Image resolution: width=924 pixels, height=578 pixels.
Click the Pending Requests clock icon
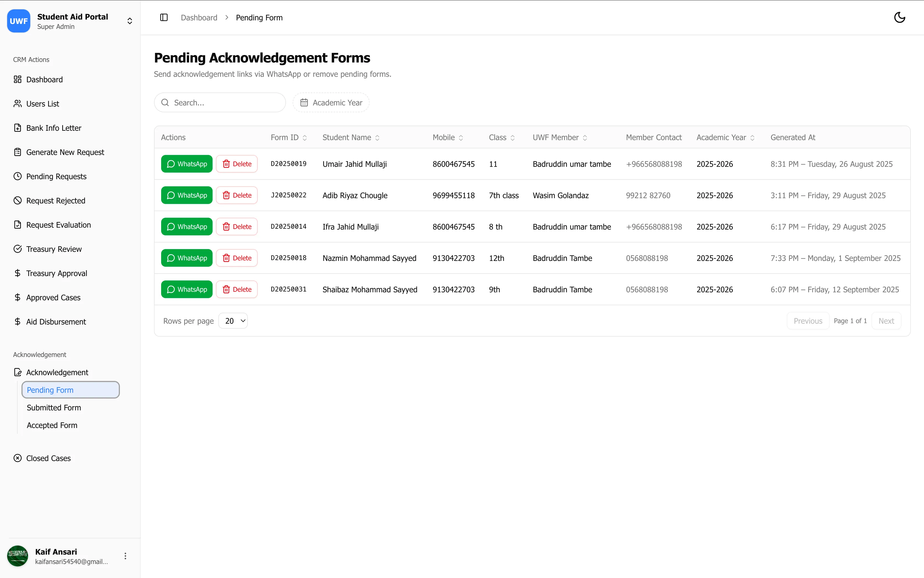pyautogui.click(x=18, y=176)
